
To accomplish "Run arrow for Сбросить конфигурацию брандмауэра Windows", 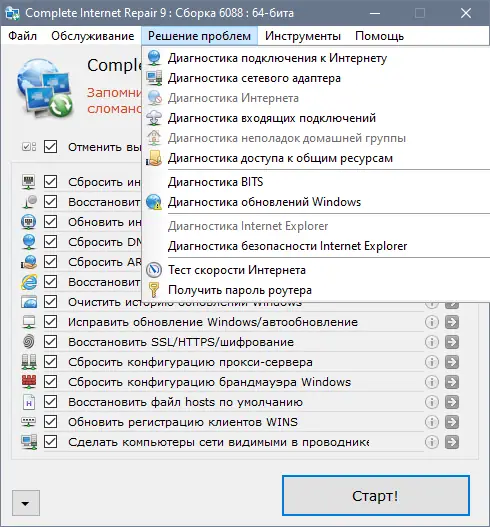I will (x=452, y=382).
